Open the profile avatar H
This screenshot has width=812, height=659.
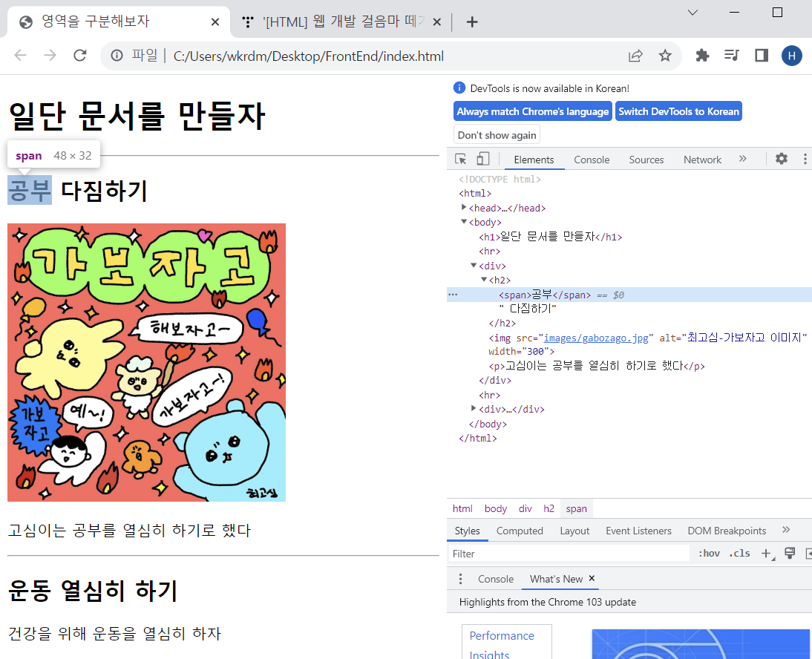(791, 56)
